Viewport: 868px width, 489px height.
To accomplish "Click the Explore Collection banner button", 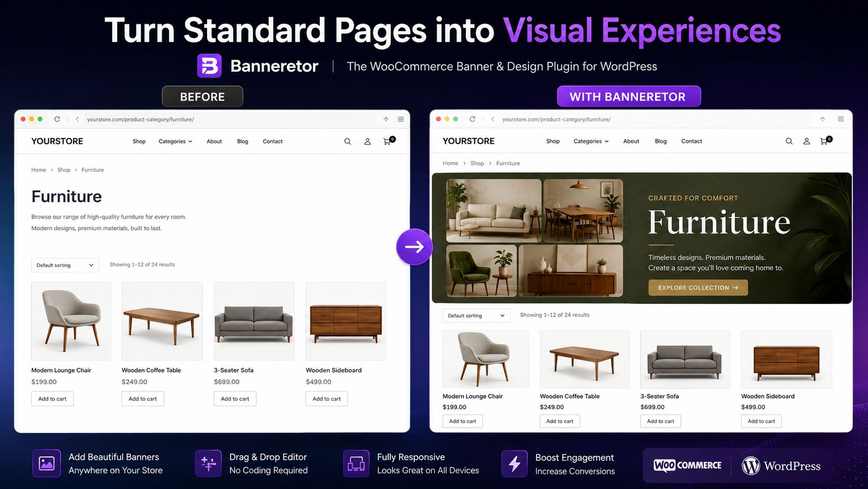I will point(698,287).
